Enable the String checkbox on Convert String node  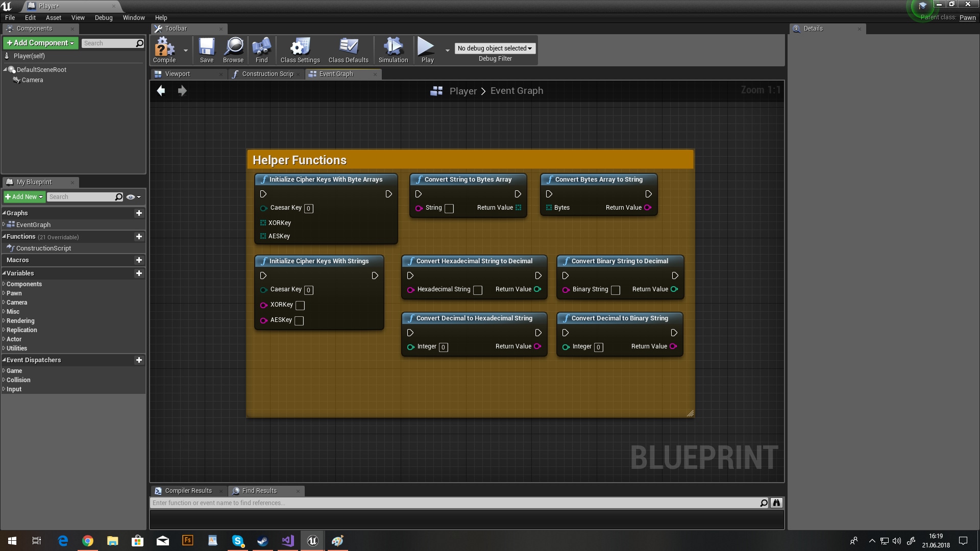point(449,209)
